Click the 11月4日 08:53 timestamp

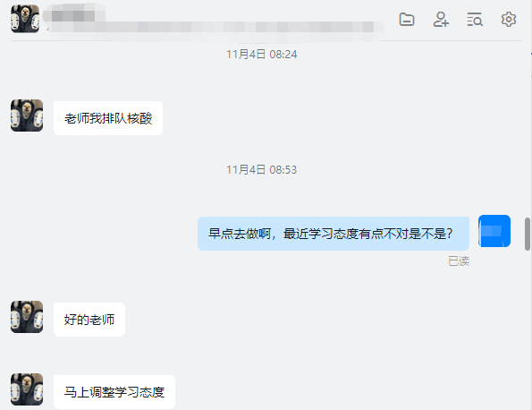(262, 169)
